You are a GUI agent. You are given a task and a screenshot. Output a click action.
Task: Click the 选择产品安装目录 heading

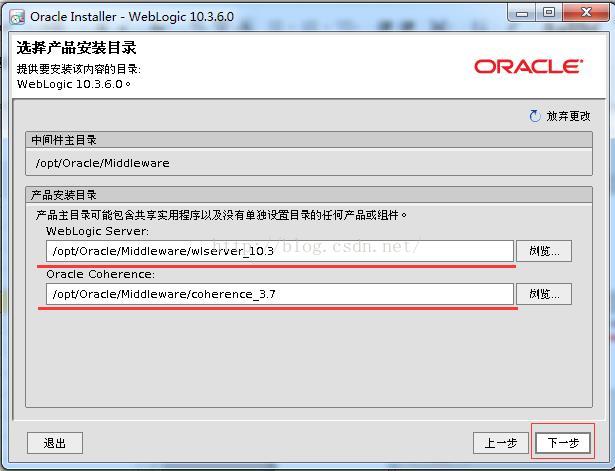(x=76, y=48)
